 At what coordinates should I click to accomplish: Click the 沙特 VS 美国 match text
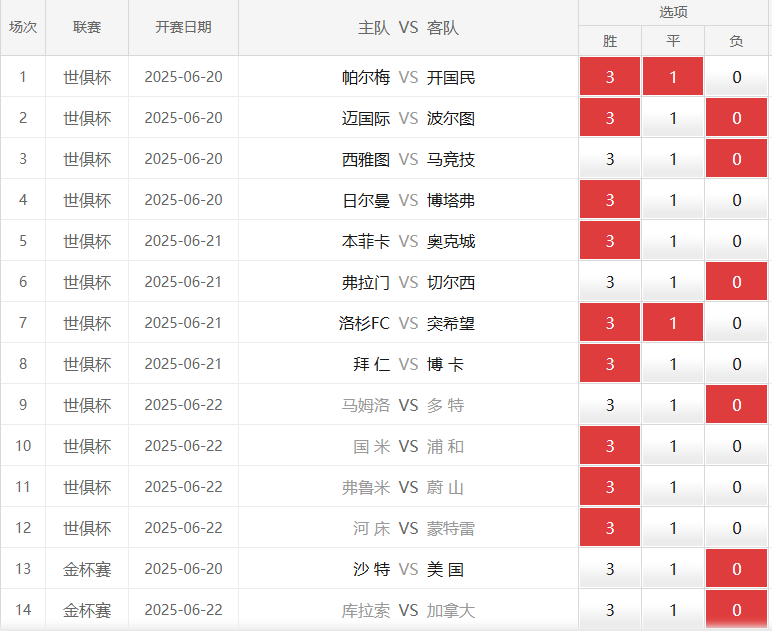coord(408,569)
